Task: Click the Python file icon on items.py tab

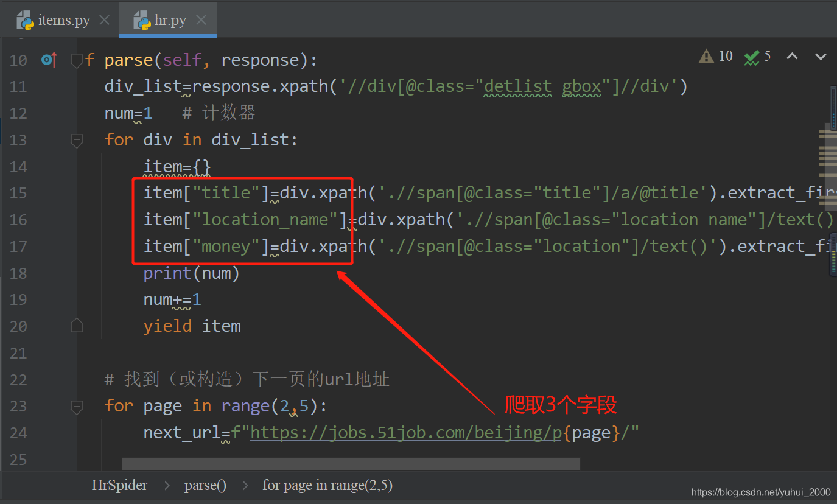Action: [x=25, y=21]
